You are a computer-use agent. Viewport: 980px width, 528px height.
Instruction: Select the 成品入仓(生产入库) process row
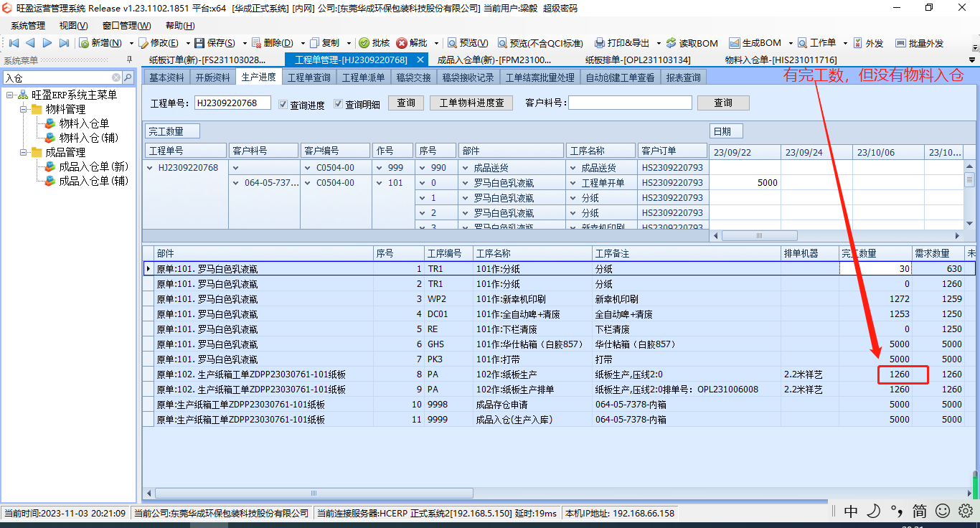pos(559,420)
